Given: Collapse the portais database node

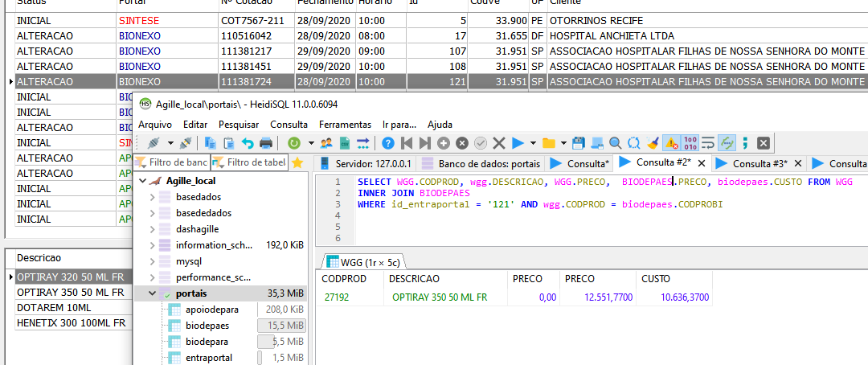Looking at the screenshot, I should click(x=154, y=293).
